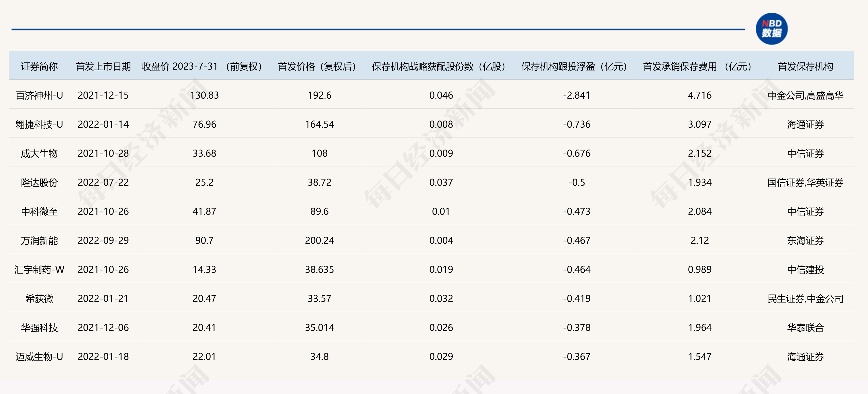
Task: Click the date 2022-01-18
Action: click(x=103, y=356)
